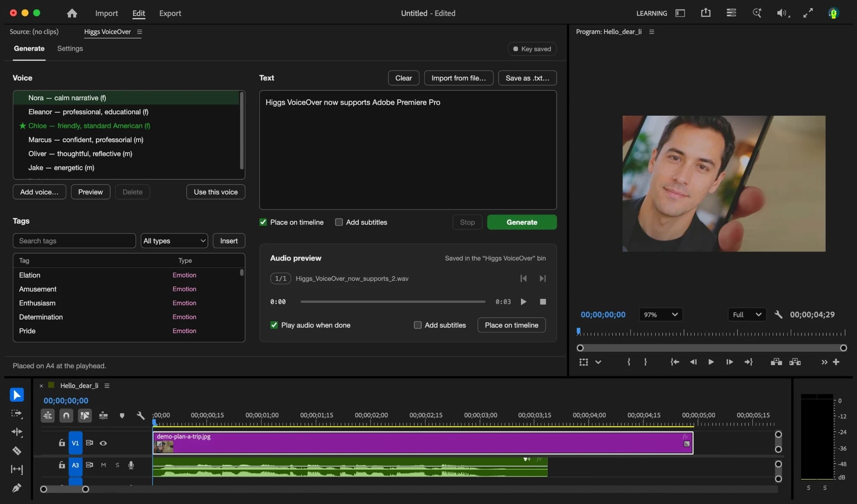The width and height of the screenshot is (857, 504).
Task: Open the Hello_dear_li sequence panel menu
Action: pyautogui.click(x=107, y=386)
